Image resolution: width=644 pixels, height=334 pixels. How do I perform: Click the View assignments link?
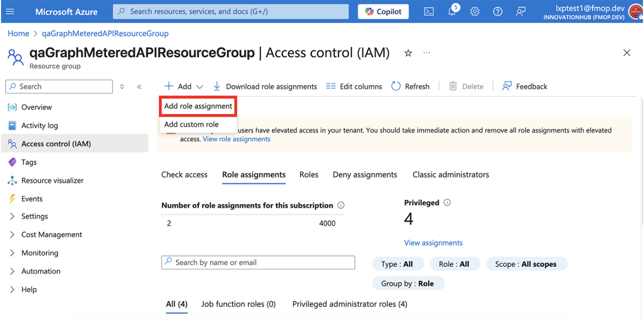[433, 243]
